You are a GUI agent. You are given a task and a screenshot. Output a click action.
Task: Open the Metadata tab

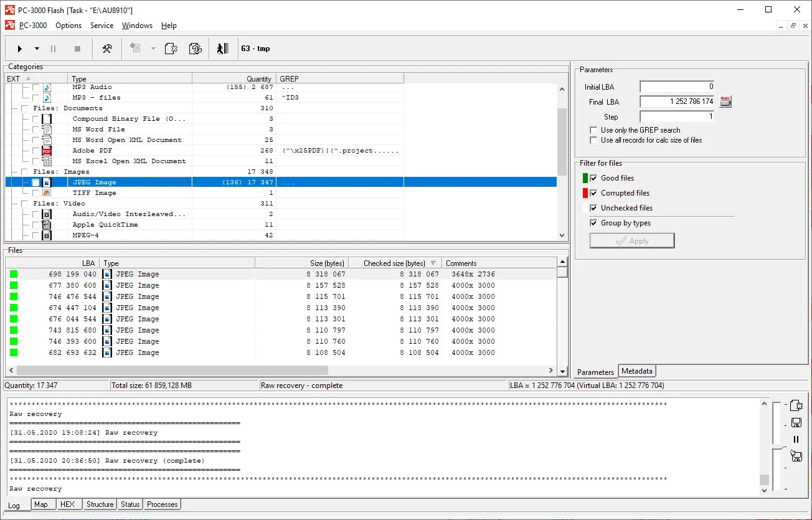pyautogui.click(x=636, y=371)
